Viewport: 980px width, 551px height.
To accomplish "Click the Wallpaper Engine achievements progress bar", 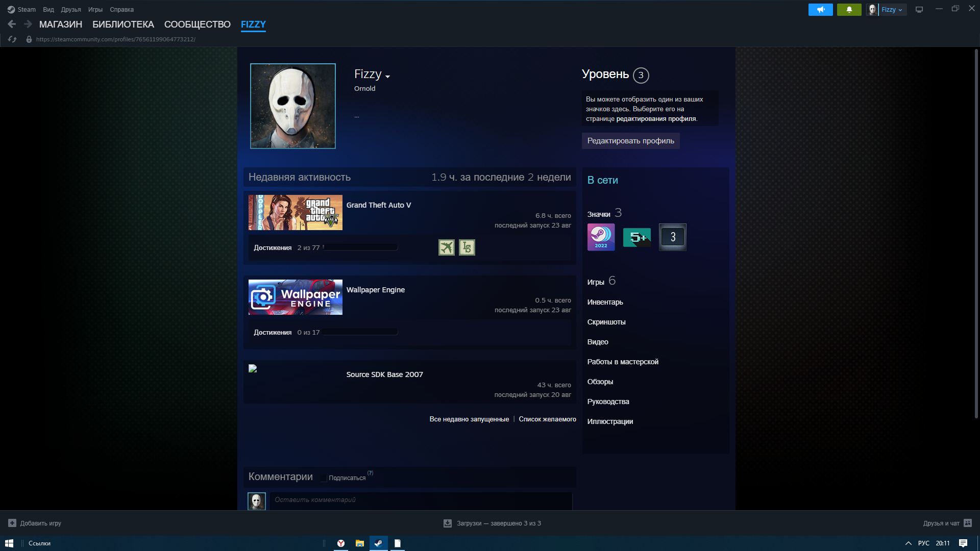I will (360, 332).
